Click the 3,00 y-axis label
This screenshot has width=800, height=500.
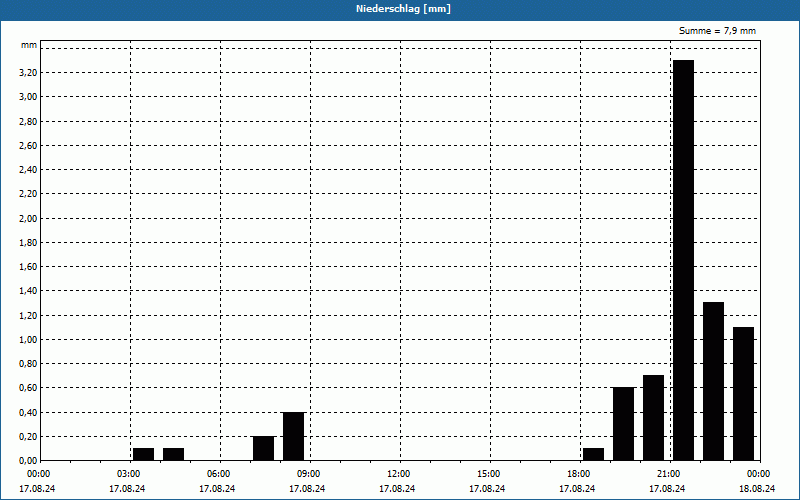click(28, 97)
